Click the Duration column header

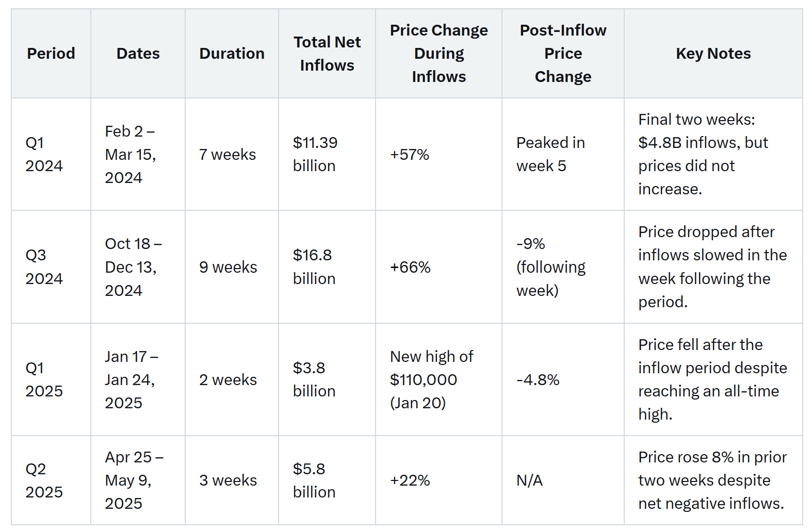(232, 54)
